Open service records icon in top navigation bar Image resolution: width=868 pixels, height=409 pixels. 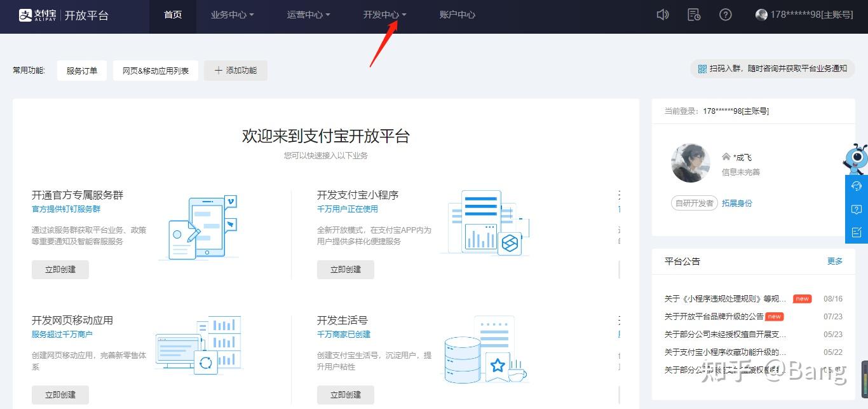coord(694,14)
